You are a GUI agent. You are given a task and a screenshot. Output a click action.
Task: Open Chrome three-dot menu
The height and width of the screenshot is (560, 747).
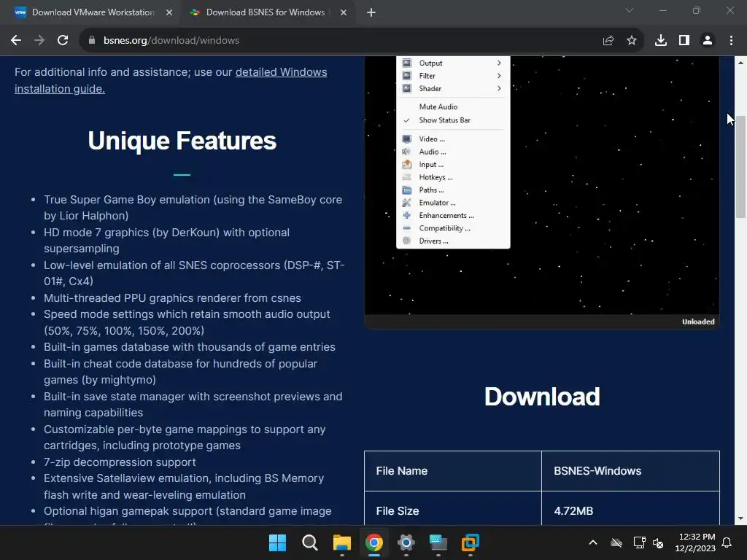coord(731,41)
